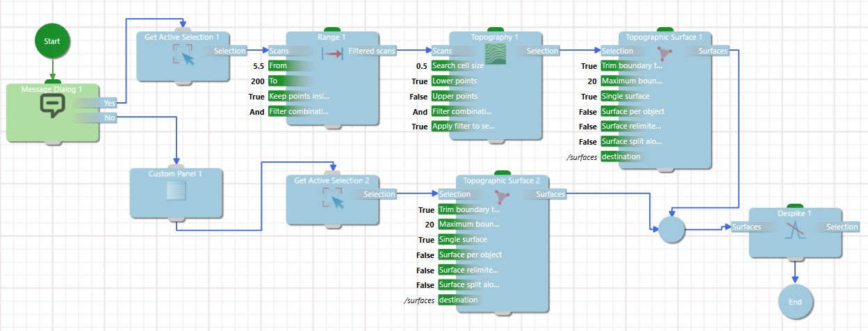
Task: Click the And value in Range 1
Action: (x=257, y=112)
